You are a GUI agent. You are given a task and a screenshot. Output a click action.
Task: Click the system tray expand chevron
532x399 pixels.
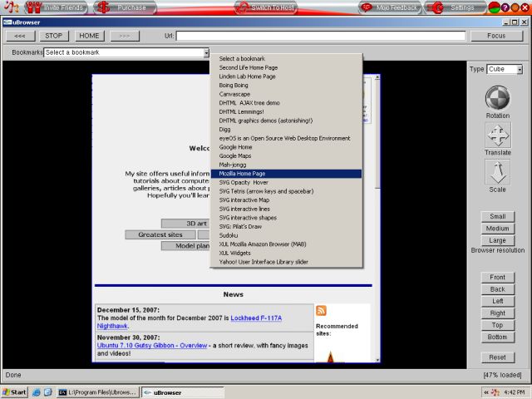[x=486, y=392]
